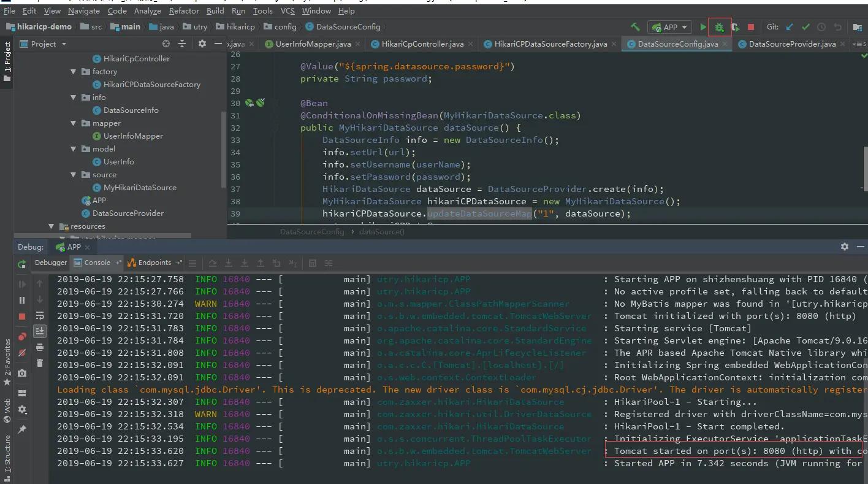Build the project with the hammer icon
The height and width of the screenshot is (484, 868).
click(x=636, y=27)
